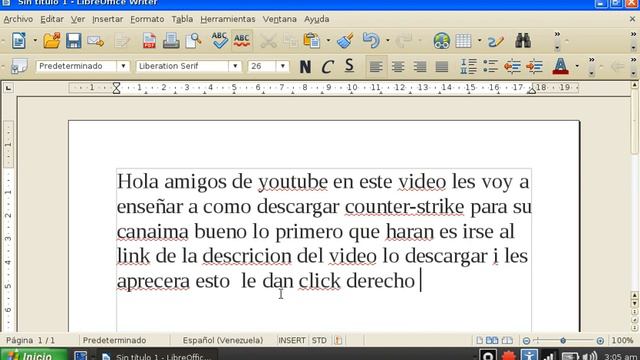The image size is (640, 360).
Task: Switch to book view layout icon
Action: pos(507,340)
